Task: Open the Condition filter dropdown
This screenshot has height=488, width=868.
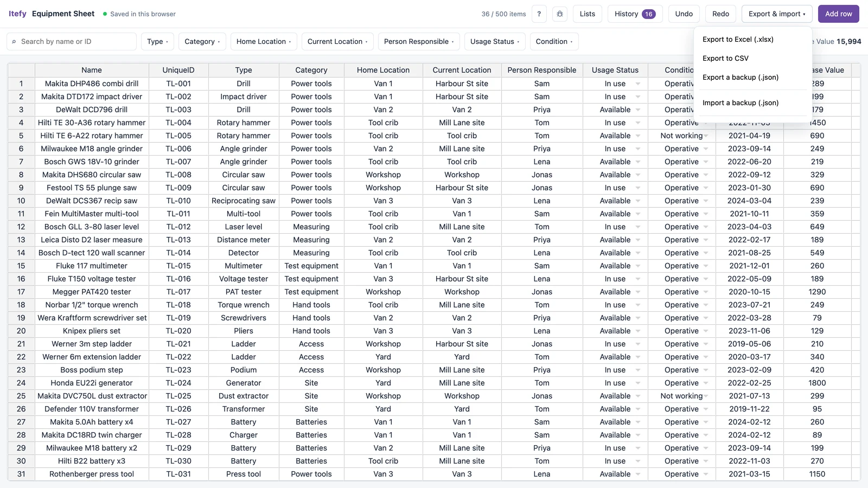Action: tap(554, 42)
